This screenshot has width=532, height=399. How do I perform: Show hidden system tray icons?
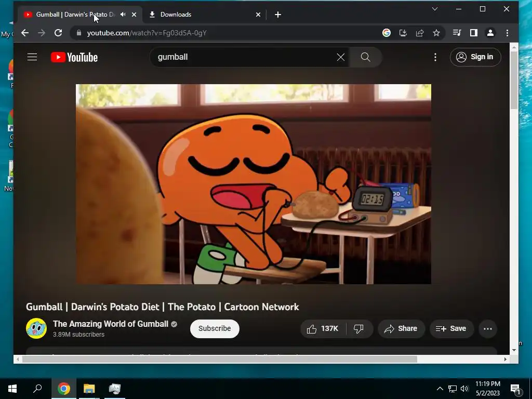pos(440,389)
